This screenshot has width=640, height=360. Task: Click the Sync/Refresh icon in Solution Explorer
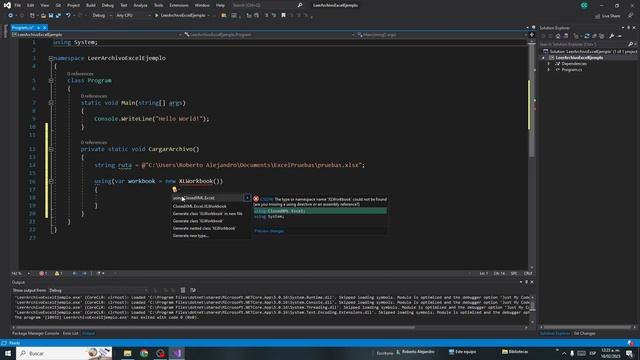point(587,36)
